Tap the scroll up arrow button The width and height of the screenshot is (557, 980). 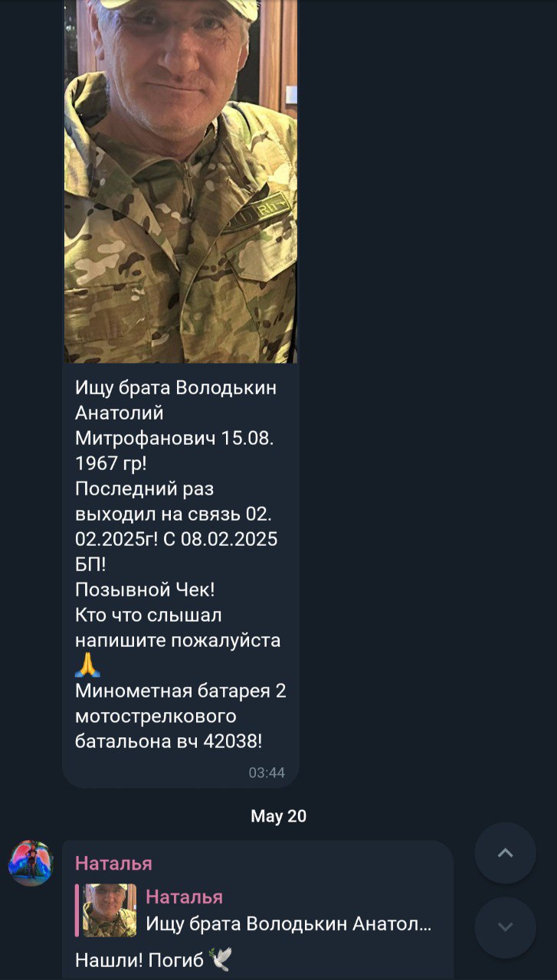click(x=505, y=853)
